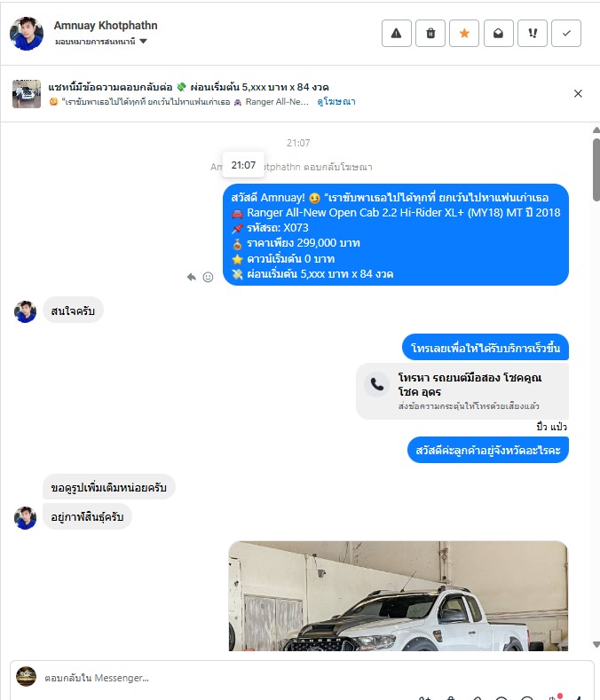The image size is (600, 700).
Task: Click the โทรหา รถยนต์มือสอง call card
Action: tap(462, 391)
